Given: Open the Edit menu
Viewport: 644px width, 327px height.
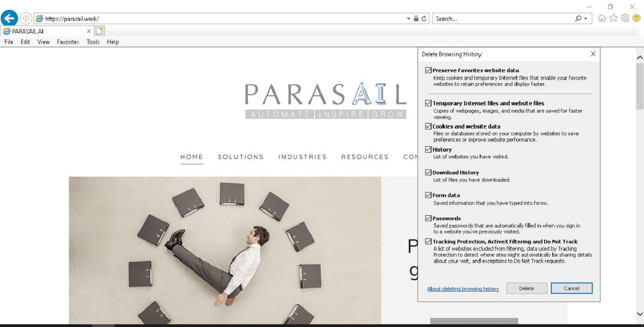Looking at the screenshot, I should point(25,42).
